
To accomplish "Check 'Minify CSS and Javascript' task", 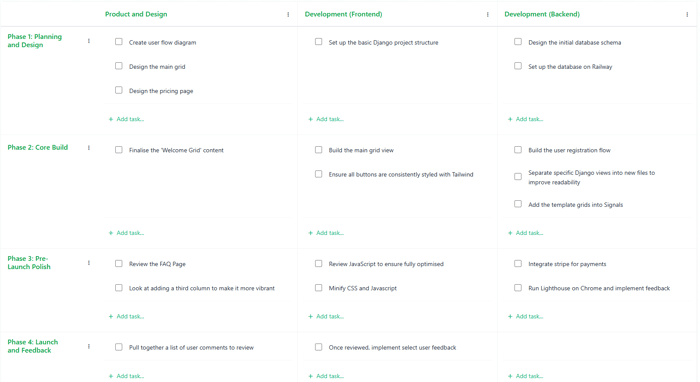I will (x=318, y=287).
